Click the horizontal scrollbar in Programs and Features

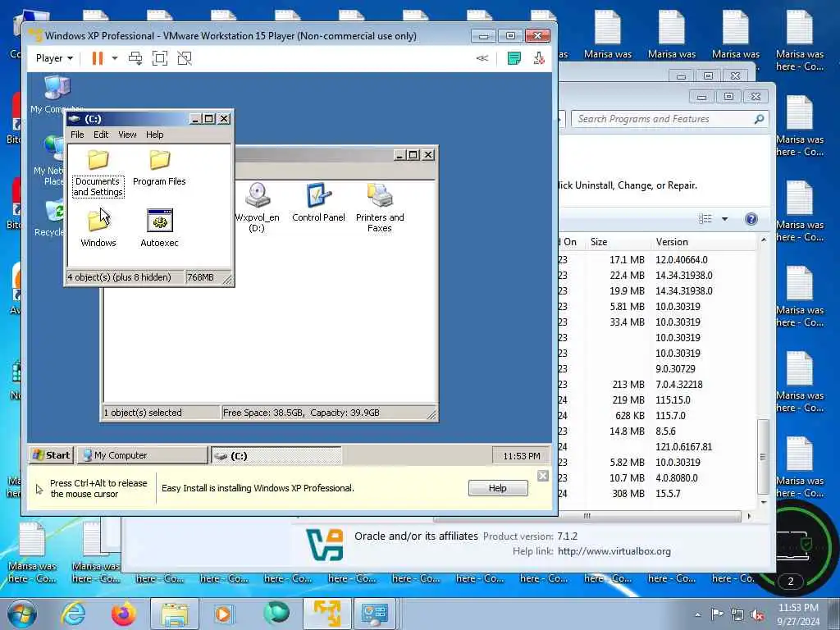(x=587, y=516)
